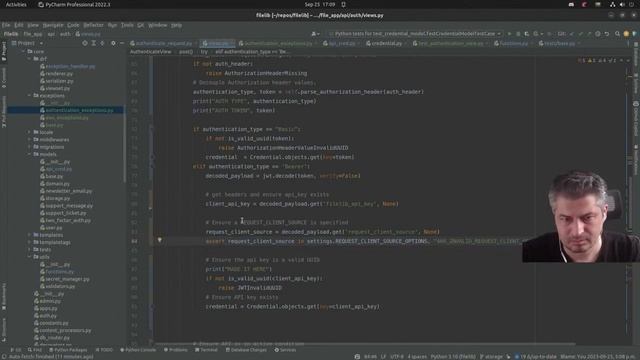
Task: Click the file_app breadcrumb in navigation bar
Action: click(x=33, y=34)
